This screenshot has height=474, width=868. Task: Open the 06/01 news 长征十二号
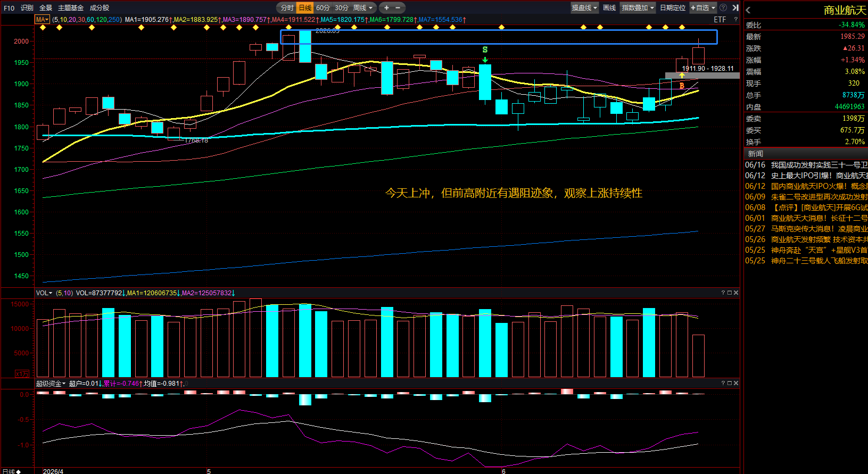click(x=806, y=218)
